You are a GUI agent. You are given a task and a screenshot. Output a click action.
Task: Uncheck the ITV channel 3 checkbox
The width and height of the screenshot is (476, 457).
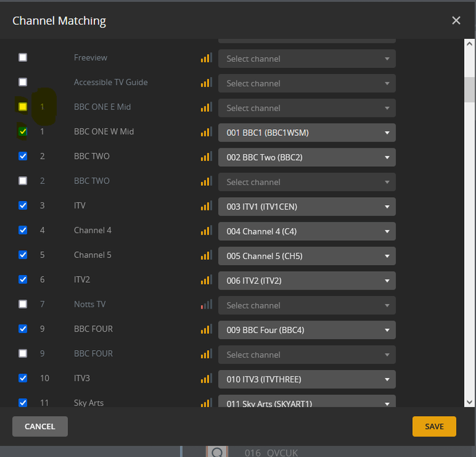tap(23, 205)
